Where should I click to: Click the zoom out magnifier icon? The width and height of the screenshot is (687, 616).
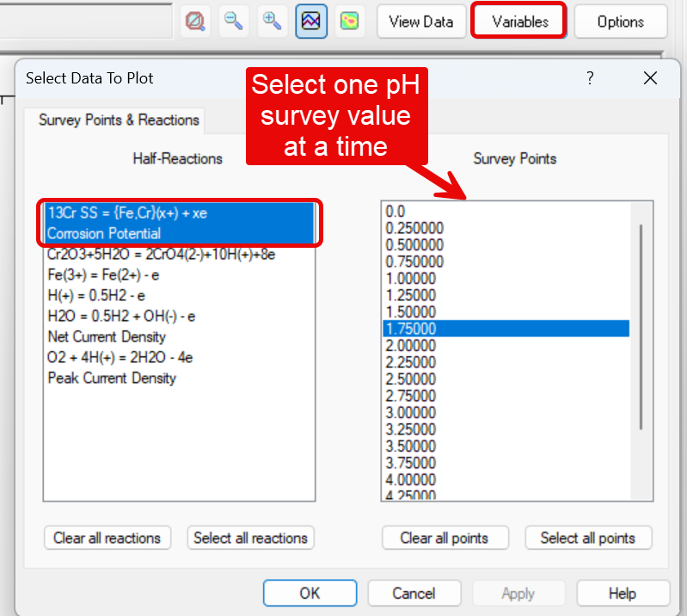point(234,21)
